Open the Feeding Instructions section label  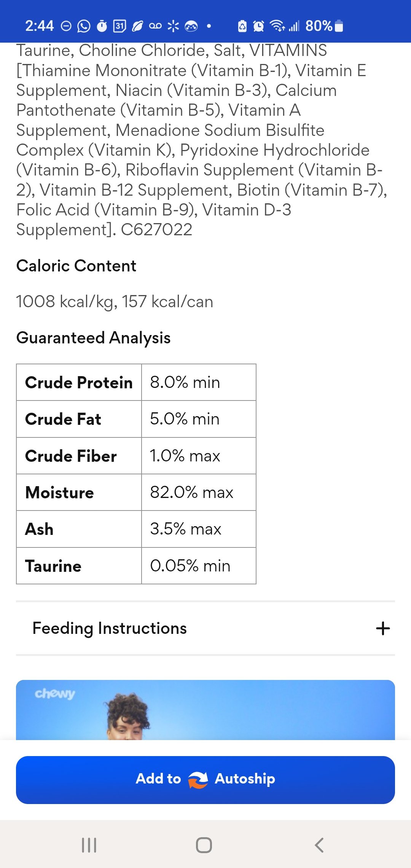pyautogui.click(x=110, y=628)
